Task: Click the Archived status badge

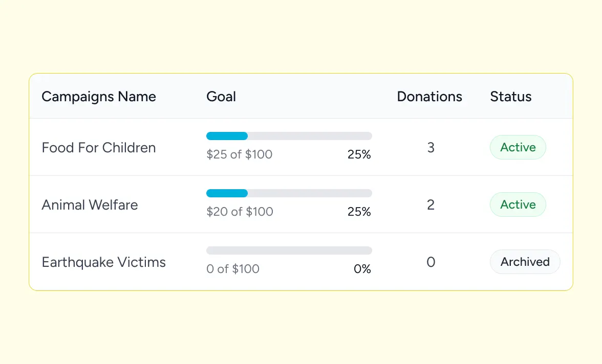Action: [525, 262]
